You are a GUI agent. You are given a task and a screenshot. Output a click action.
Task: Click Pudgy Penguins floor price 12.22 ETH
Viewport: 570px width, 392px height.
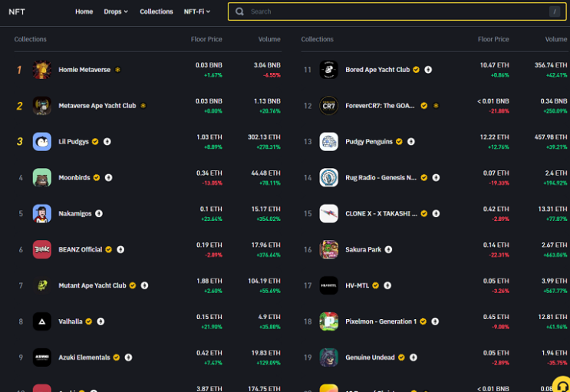coord(494,137)
